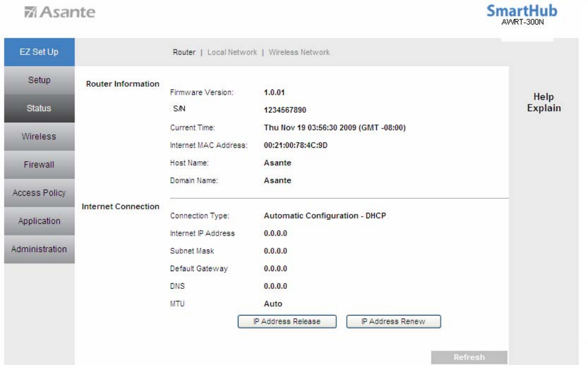Click the Refresh button

coord(469,357)
